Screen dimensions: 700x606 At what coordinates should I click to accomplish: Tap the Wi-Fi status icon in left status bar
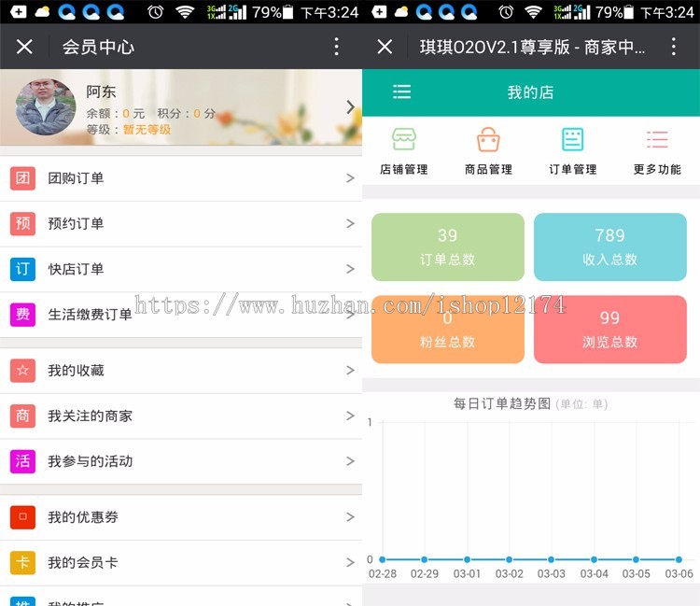185,12
